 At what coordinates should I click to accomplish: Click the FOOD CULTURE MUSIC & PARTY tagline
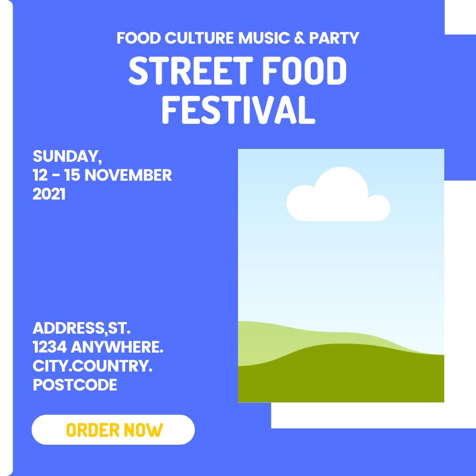tap(238, 38)
